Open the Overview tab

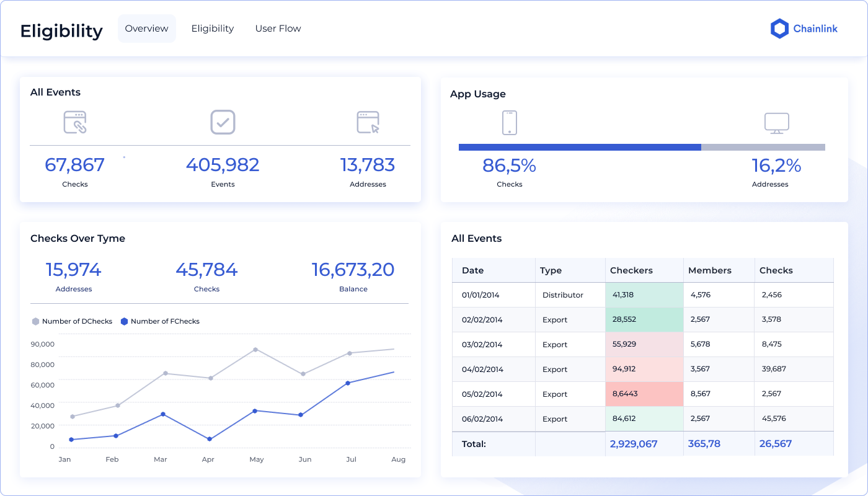(x=147, y=29)
